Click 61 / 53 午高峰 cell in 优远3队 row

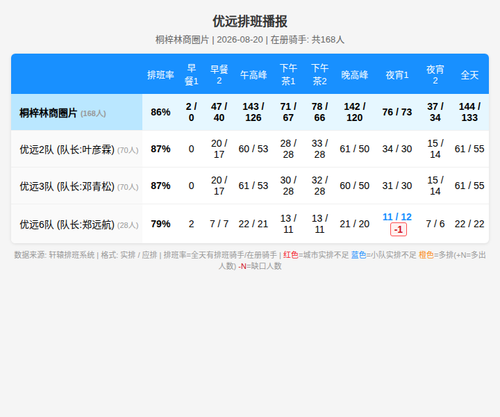click(253, 185)
